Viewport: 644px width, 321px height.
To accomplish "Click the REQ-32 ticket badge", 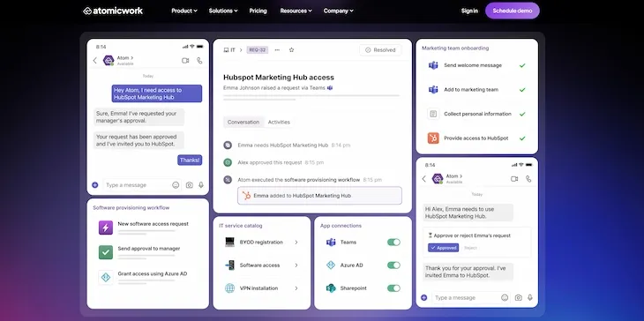I will tap(257, 50).
